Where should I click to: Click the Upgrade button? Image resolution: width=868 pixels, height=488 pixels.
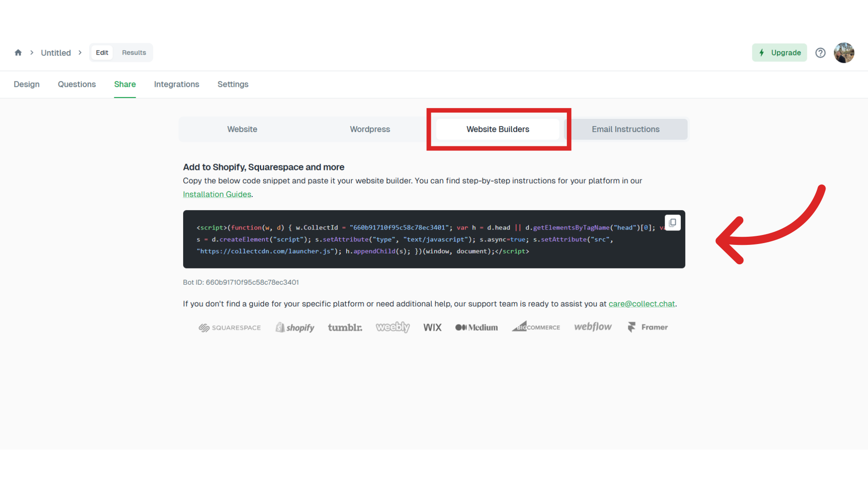(779, 53)
